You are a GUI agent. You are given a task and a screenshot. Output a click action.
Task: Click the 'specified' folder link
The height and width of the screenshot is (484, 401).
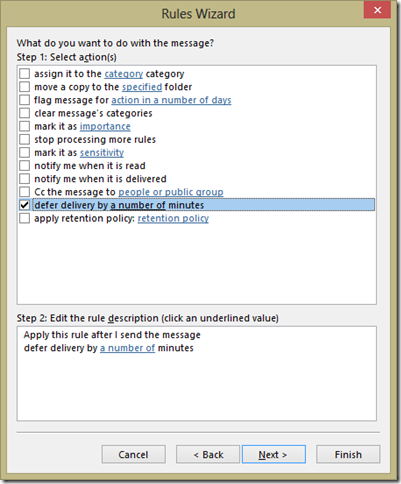tap(142, 87)
